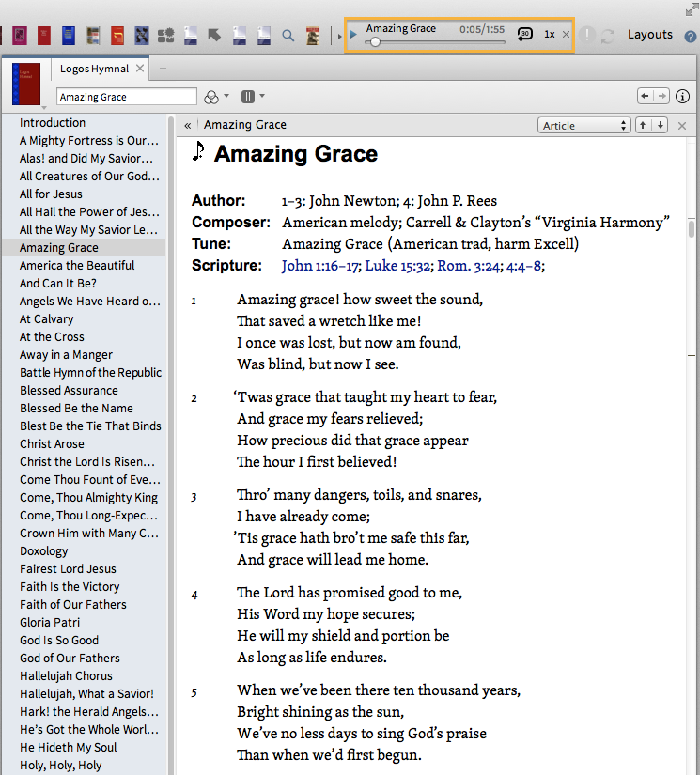Screen dimensions: 700x775
Task: Click the article pane vertical scrollbar thumb
Action: (x=692, y=229)
